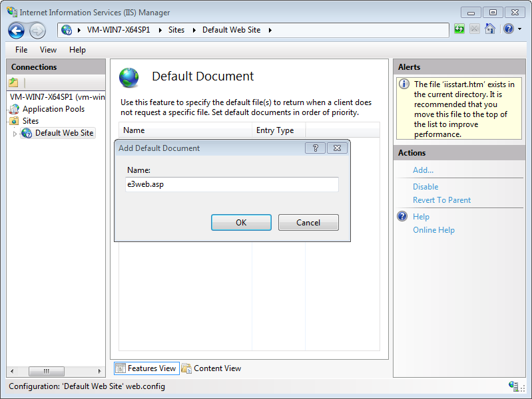Expand the Default Web Site tree node
Viewport: 532px width, 399px height.
point(15,134)
